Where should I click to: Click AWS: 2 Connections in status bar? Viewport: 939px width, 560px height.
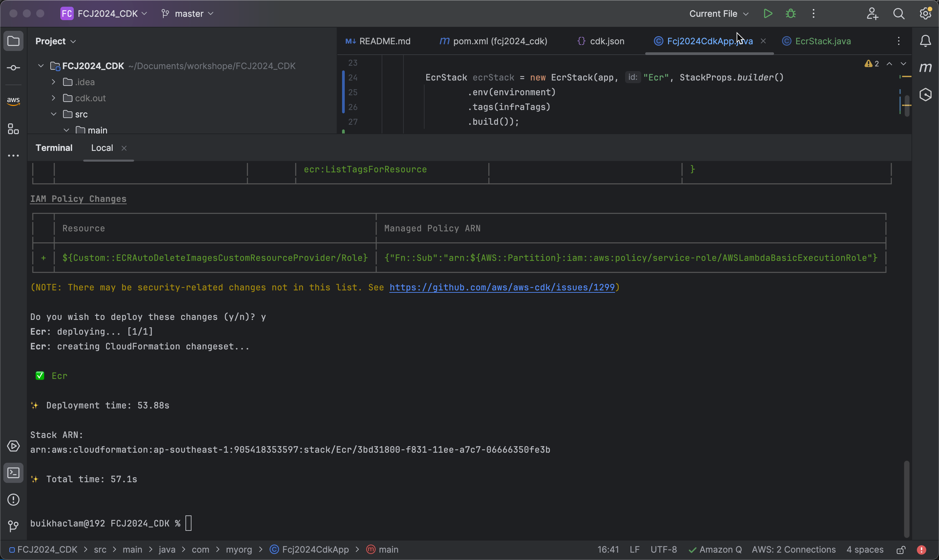click(794, 550)
